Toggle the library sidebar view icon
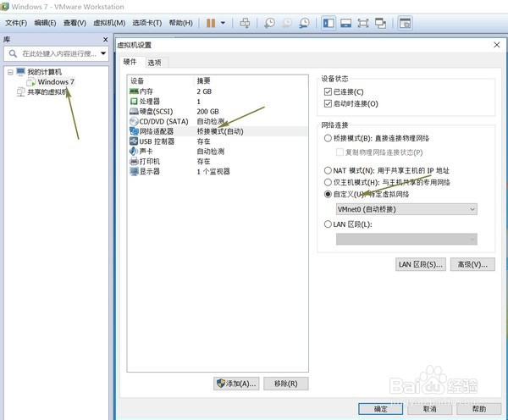The height and width of the screenshot is (420, 508). pos(329,24)
